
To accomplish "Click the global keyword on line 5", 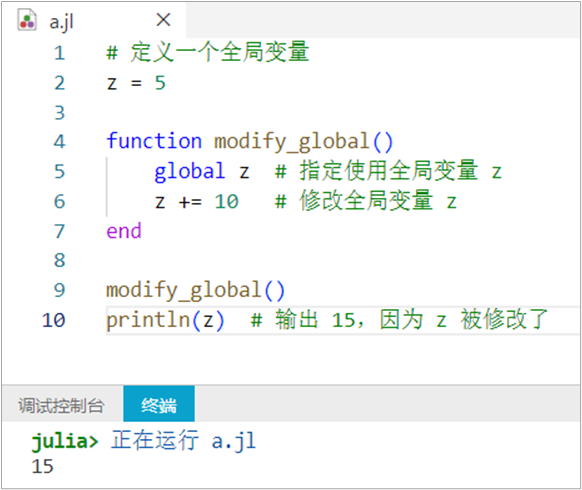I will [190, 172].
